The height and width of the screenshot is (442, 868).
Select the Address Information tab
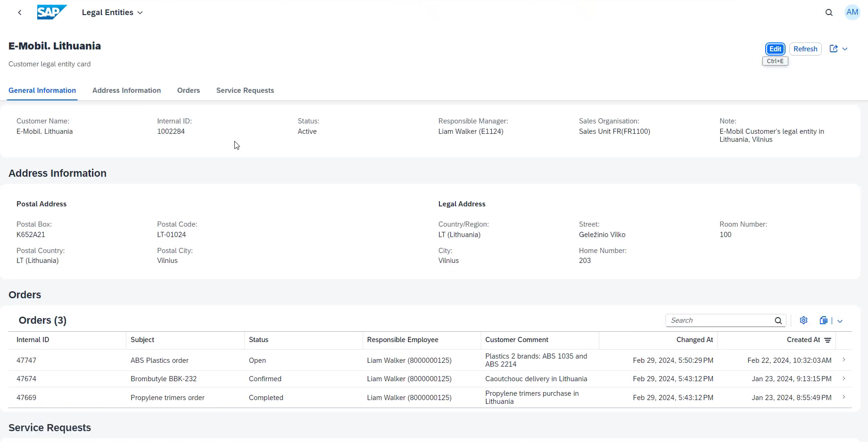pyautogui.click(x=126, y=90)
